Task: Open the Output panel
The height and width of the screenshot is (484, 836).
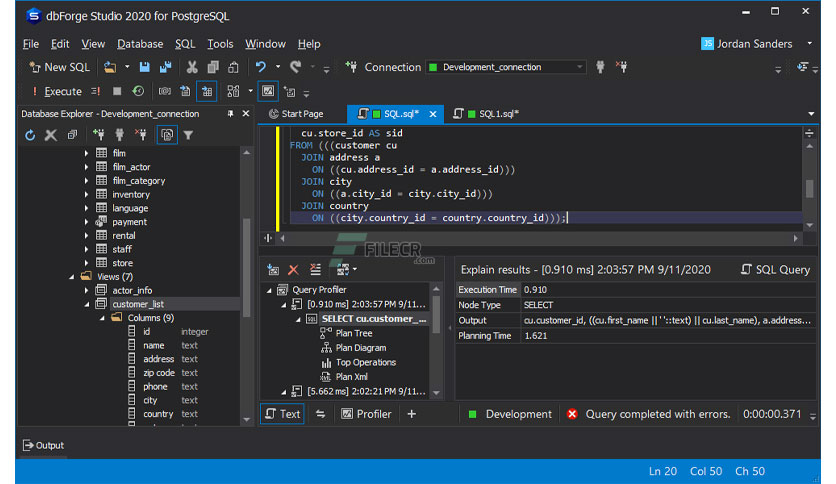Action: 43,445
